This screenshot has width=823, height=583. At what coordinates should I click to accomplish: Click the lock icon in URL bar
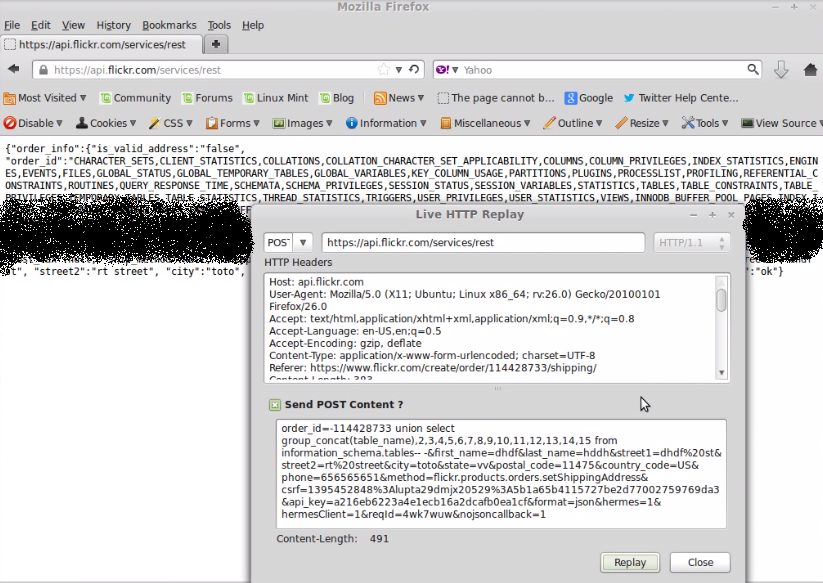pos(44,70)
